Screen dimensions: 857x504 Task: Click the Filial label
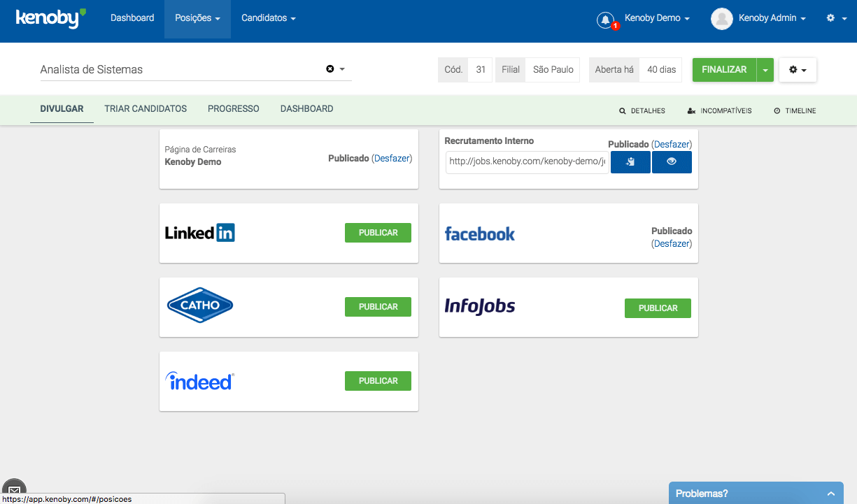point(511,70)
